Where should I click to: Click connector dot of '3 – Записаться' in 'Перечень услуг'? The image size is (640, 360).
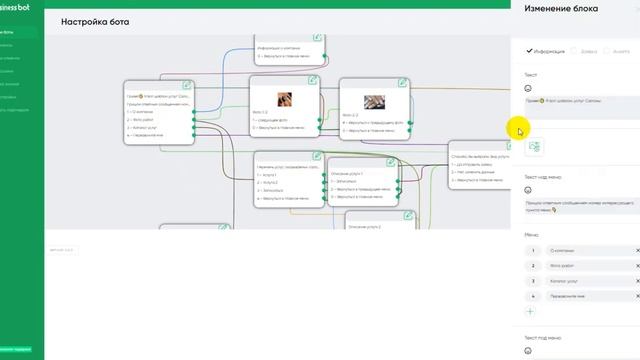[x=324, y=190]
